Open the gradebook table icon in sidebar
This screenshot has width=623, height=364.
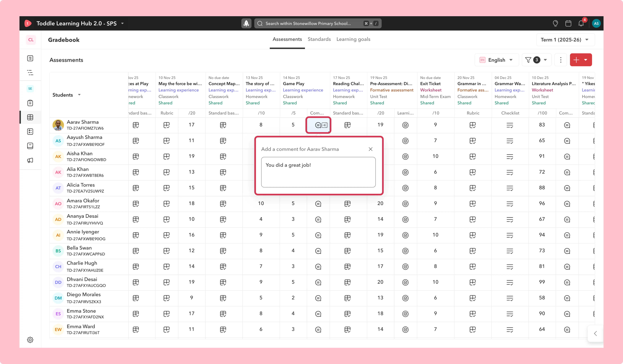30,117
